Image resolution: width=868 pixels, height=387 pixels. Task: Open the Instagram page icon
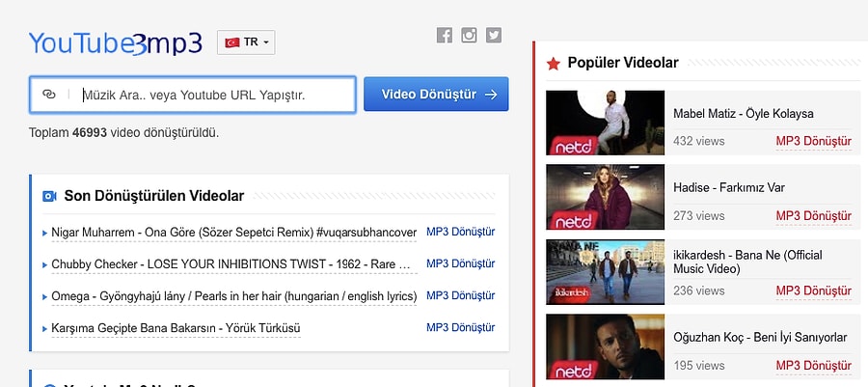[x=469, y=36]
